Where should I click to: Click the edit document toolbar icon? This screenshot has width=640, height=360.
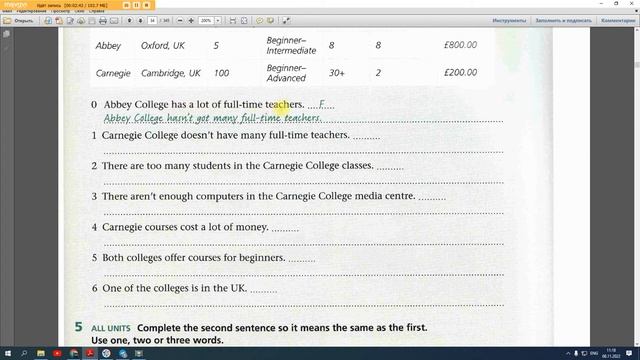tap(70, 20)
